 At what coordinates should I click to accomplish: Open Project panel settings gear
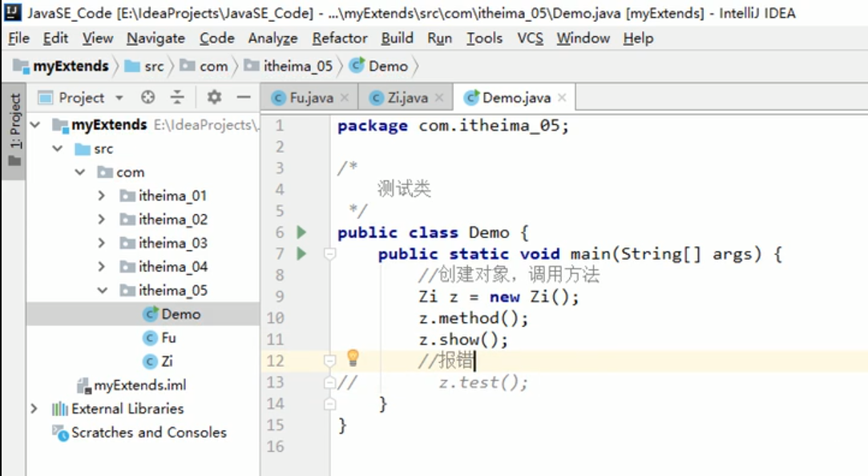tap(214, 98)
